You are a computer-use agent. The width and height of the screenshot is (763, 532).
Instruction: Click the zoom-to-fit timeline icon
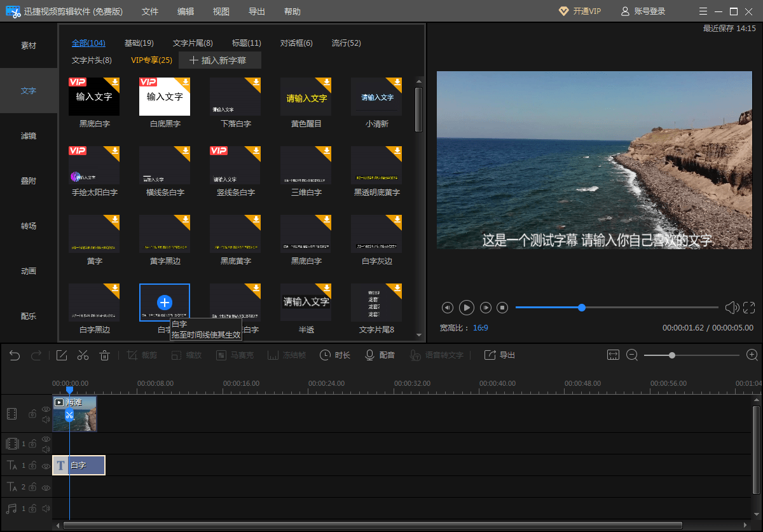pos(613,355)
